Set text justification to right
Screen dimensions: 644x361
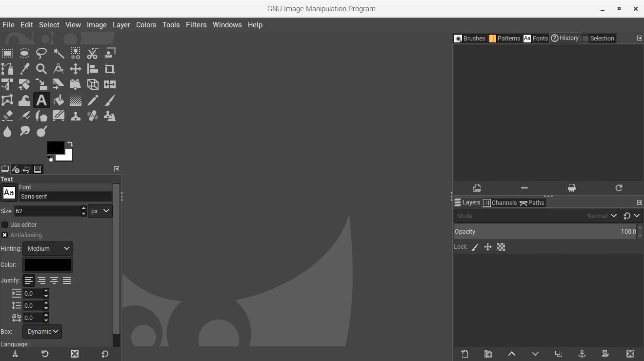41,281
